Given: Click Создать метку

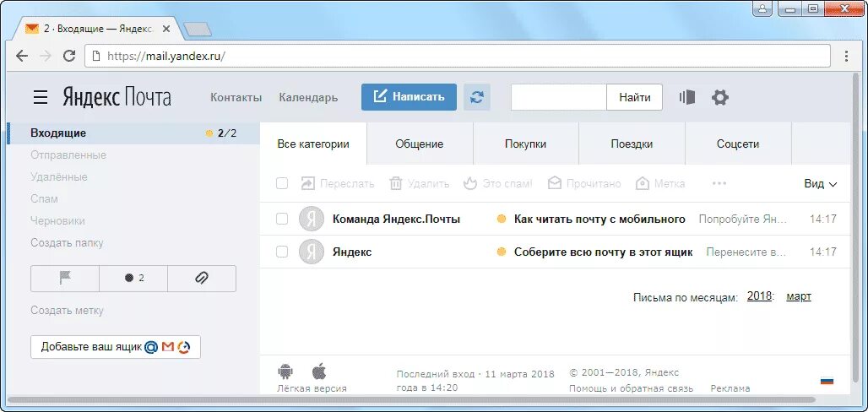Looking at the screenshot, I should coord(67,311).
